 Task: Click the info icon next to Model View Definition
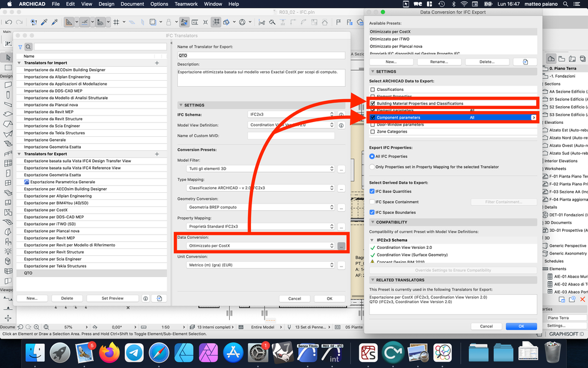pyautogui.click(x=341, y=125)
